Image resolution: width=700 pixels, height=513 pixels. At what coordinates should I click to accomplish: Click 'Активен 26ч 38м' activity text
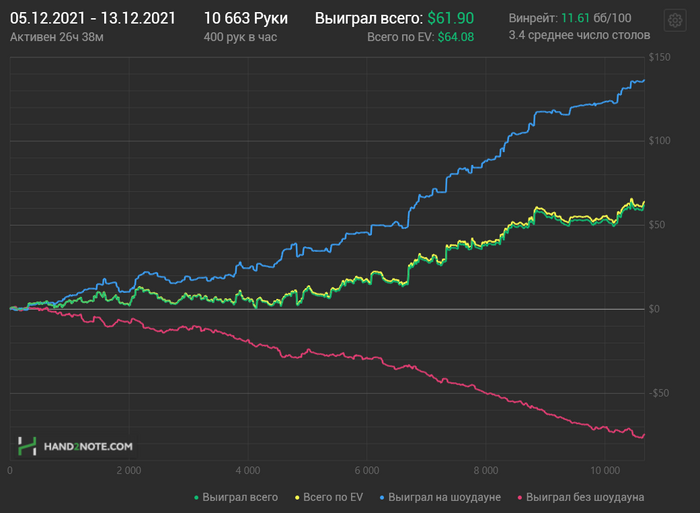[x=57, y=37]
